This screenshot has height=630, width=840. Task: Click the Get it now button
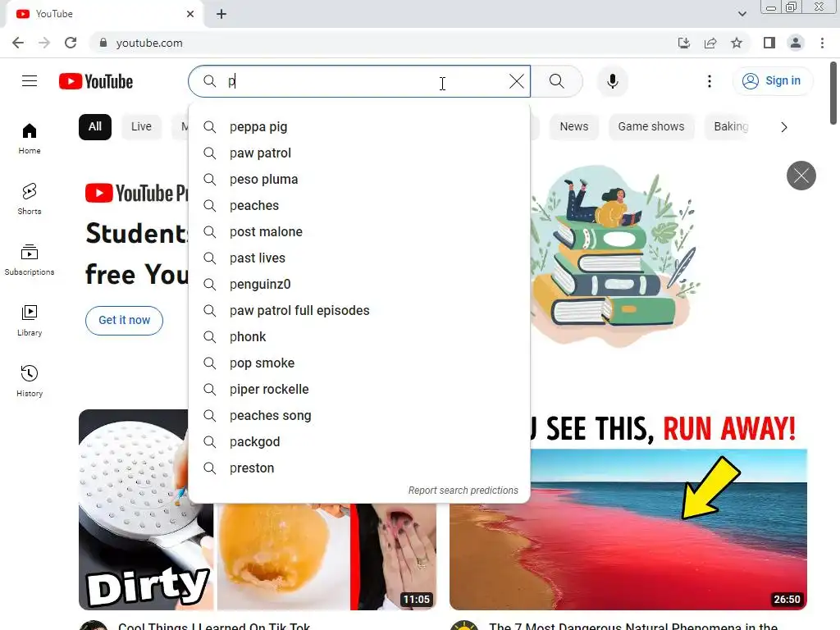(125, 321)
